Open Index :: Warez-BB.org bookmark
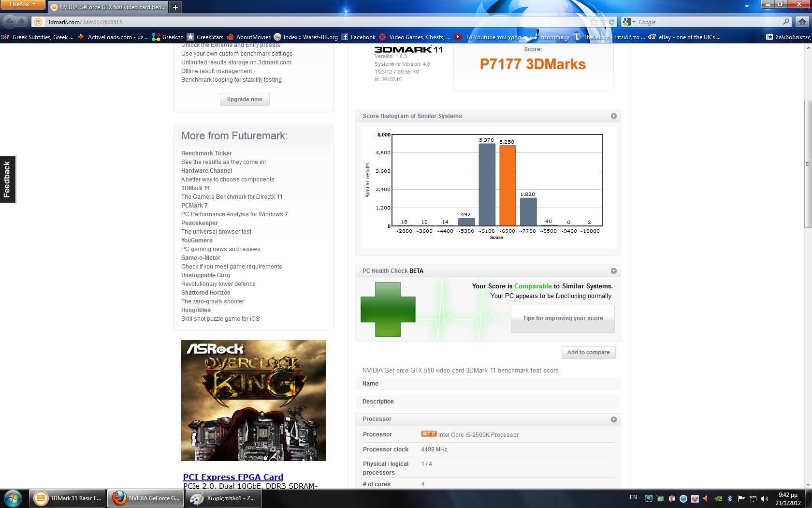Viewport: 812px width, 508px height. tap(306, 37)
